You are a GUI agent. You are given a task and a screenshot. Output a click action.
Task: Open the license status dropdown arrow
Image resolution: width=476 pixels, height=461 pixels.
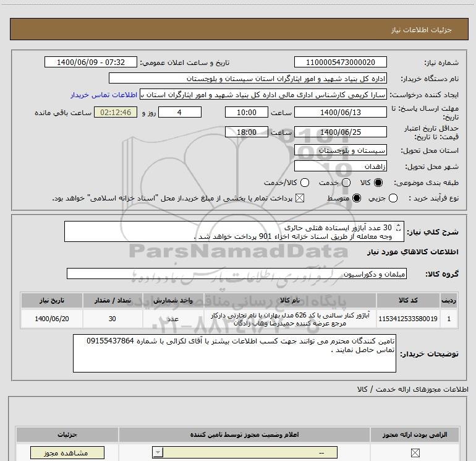(158, 452)
